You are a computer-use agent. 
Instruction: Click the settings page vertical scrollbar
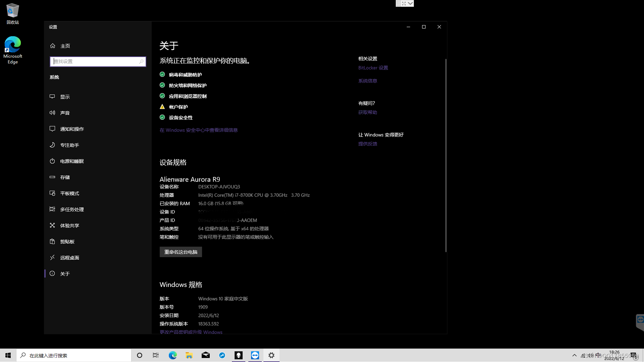coord(446,156)
